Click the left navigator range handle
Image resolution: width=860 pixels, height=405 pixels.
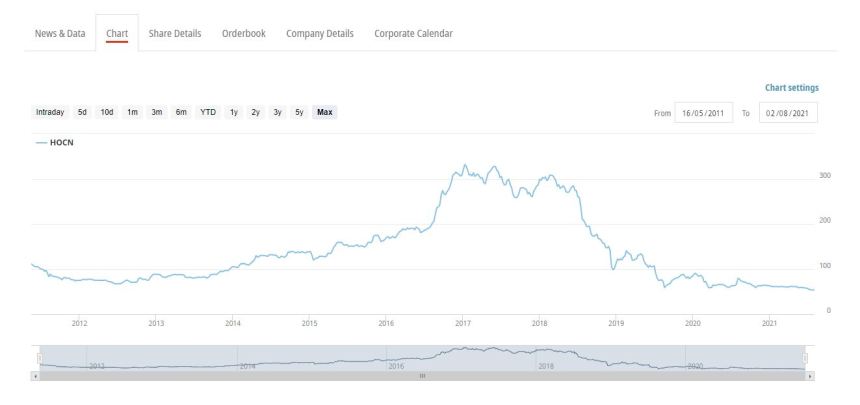click(39, 357)
